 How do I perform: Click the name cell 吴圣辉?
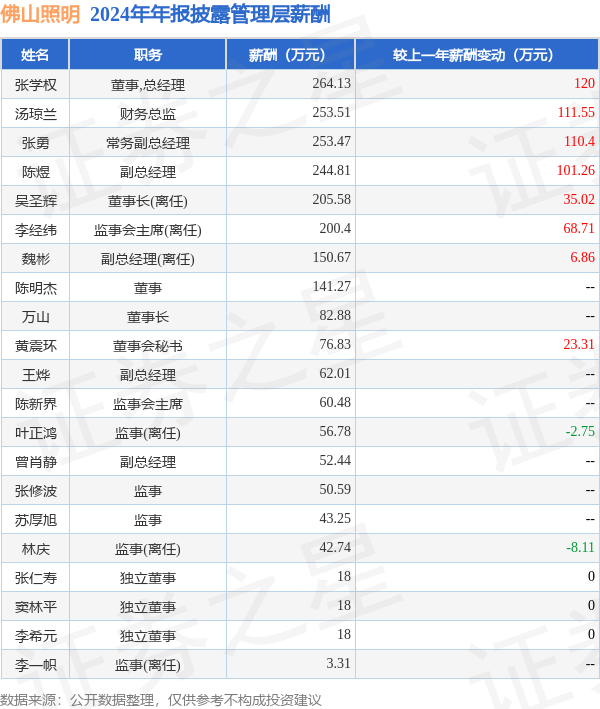click(x=36, y=201)
